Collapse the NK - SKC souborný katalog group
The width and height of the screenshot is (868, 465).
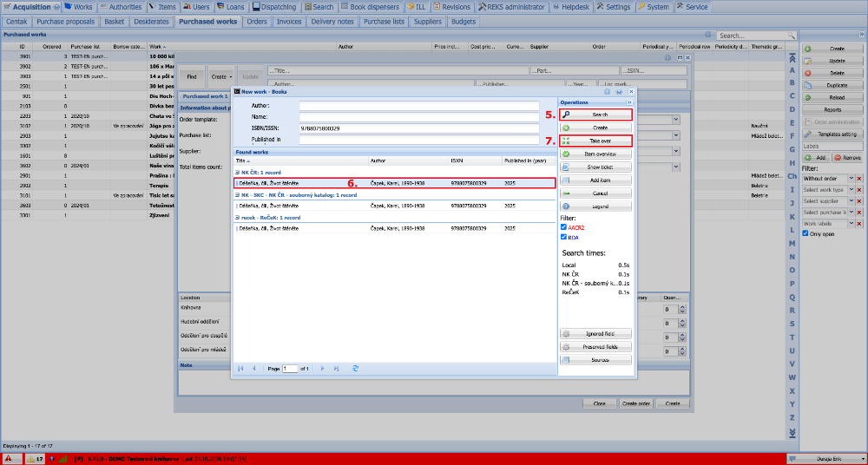click(237, 195)
